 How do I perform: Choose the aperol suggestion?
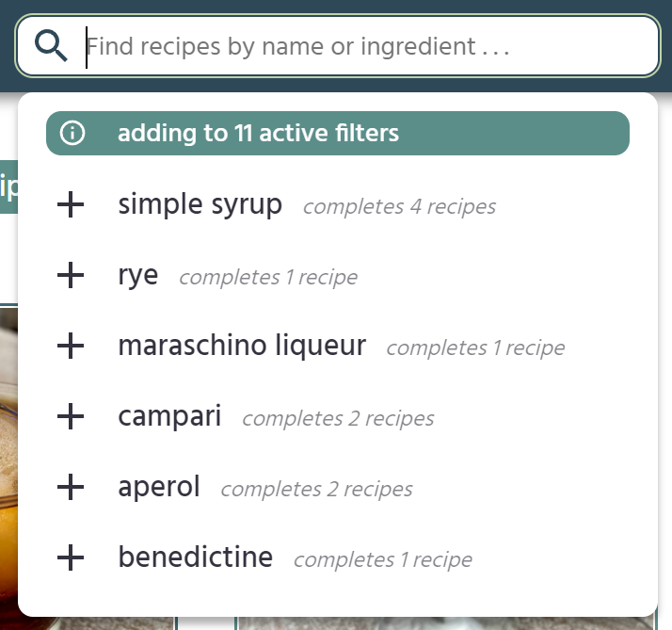point(159,488)
